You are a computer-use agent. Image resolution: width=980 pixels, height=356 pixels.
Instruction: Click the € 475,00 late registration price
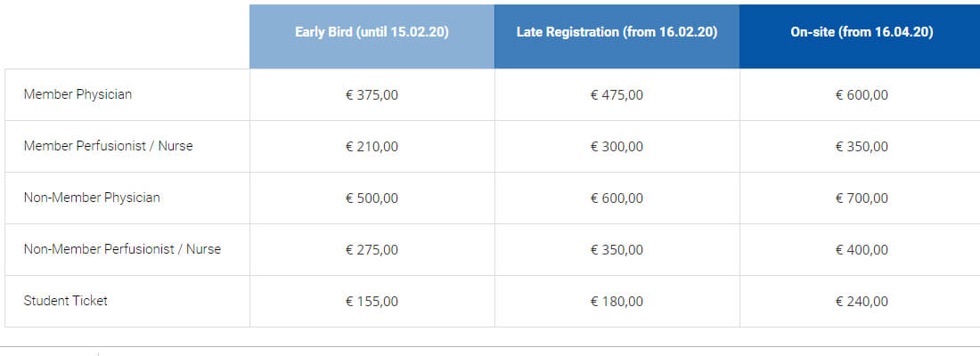(617, 95)
